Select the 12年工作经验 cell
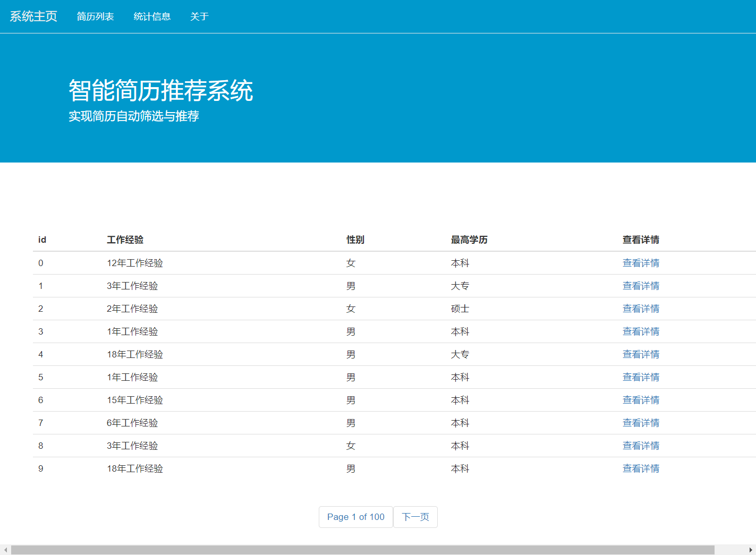This screenshot has width=756, height=555. coord(135,263)
